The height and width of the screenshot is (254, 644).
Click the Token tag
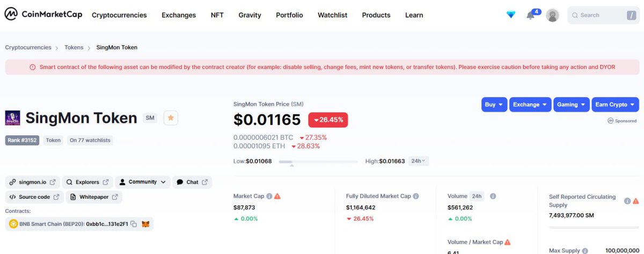(53, 140)
